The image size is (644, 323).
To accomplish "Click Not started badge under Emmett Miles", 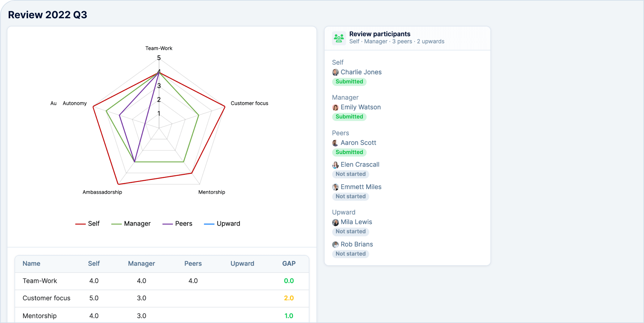I will tap(351, 196).
